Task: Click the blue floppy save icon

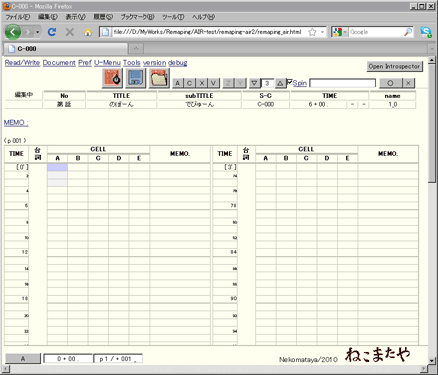Action: point(136,79)
